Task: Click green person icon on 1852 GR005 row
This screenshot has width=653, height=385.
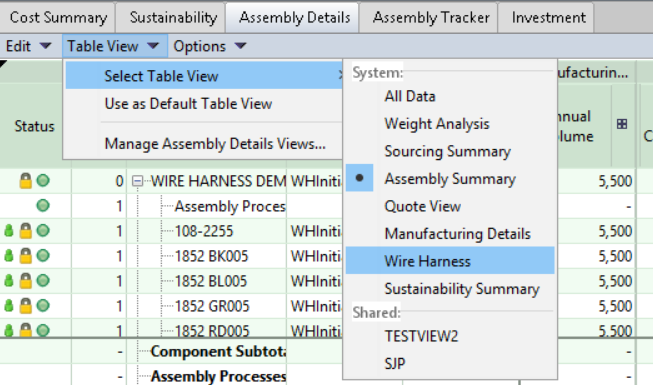Action: point(9,305)
